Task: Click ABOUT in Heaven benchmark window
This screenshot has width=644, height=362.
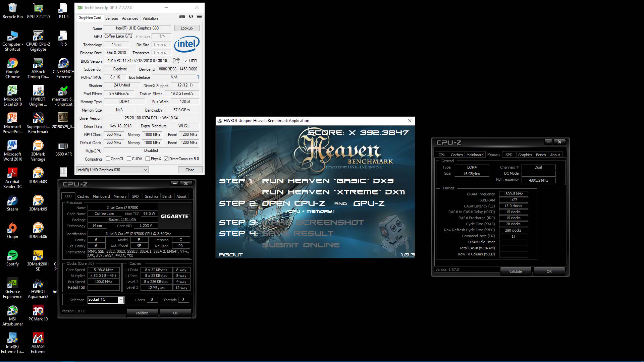Action: point(231,255)
